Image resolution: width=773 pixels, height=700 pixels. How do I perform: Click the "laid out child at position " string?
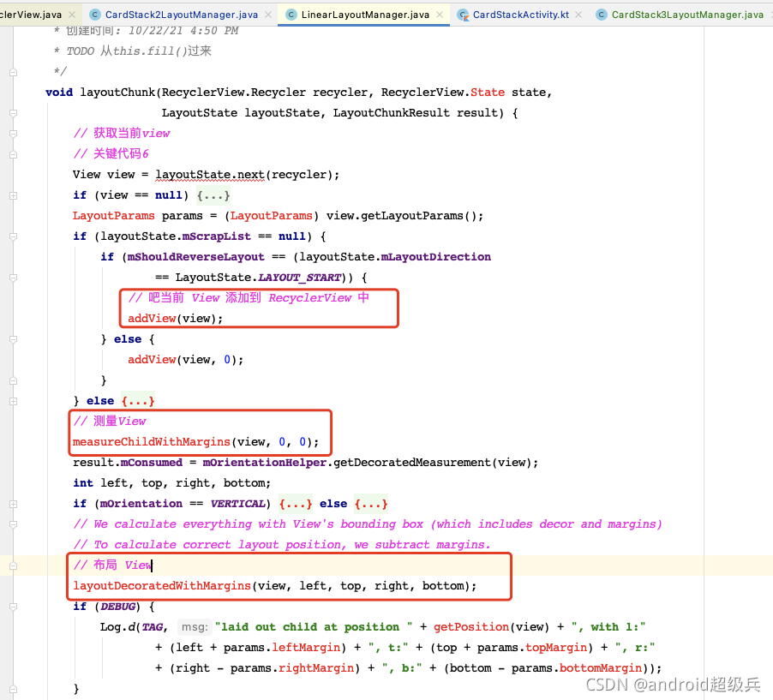click(x=314, y=627)
